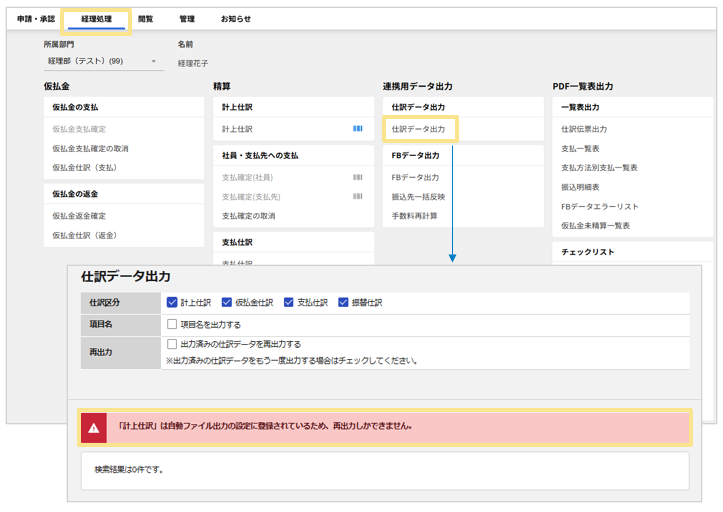Open 仮払金支払確定の取消 link
The width and height of the screenshot is (723, 512).
90,149
